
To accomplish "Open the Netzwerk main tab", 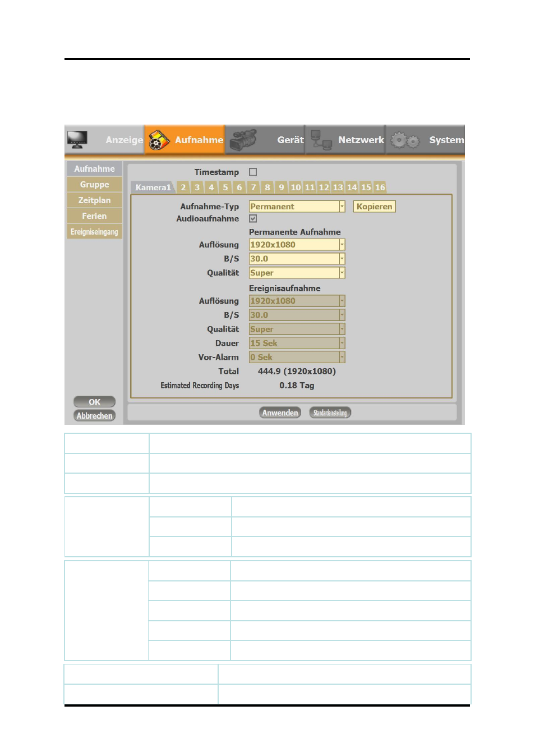I will (x=345, y=140).
